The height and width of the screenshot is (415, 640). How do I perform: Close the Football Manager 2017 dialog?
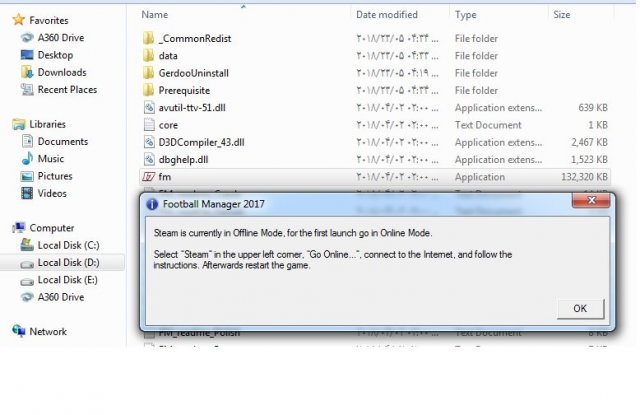pos(591,200)
